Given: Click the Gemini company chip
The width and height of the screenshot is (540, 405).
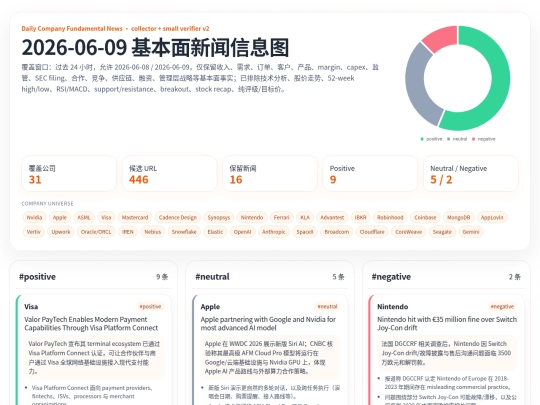Looking at the screenshot, I should click(471, 232).
